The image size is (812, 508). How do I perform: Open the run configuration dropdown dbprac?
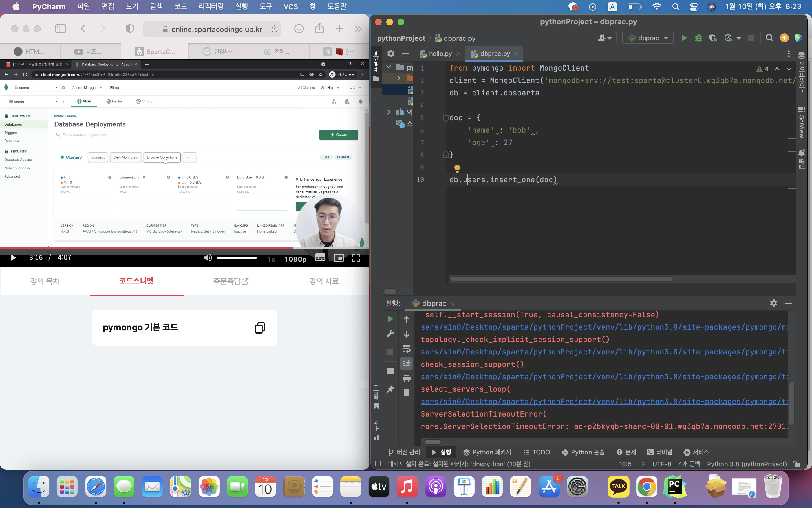[647, 38]
